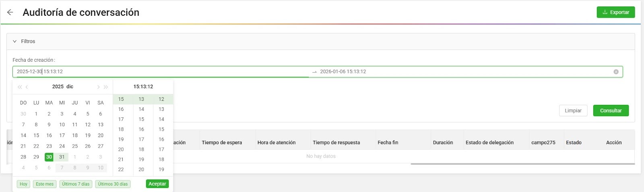644x192 pixels.
Task: Select the Hoy preset shortcut
Action: tap(24, 184)
